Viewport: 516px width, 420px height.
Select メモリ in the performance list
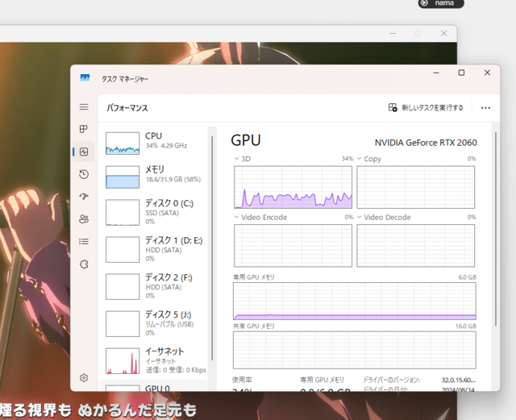153,175
